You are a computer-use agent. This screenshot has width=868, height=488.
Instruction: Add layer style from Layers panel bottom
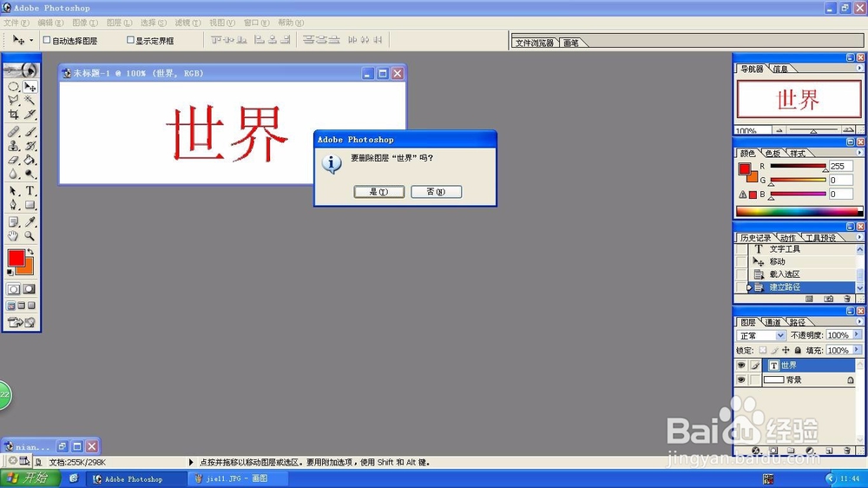(x=756, y=451)
